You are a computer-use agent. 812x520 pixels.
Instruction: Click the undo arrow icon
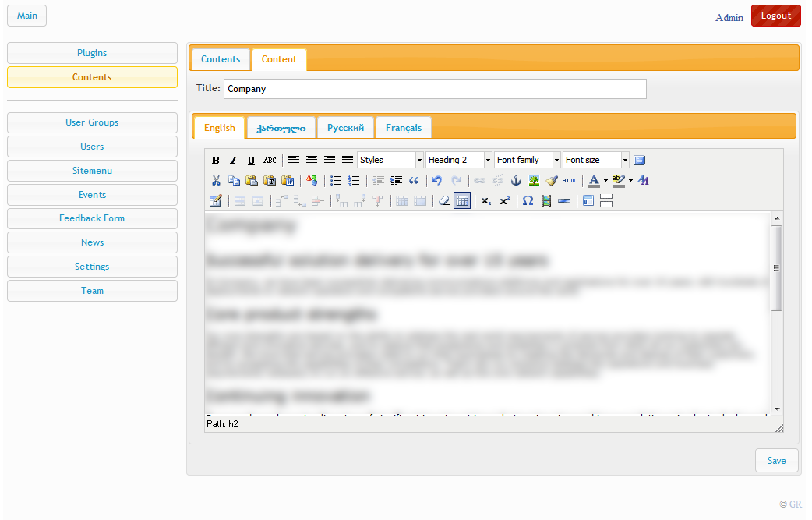point(437,181)
